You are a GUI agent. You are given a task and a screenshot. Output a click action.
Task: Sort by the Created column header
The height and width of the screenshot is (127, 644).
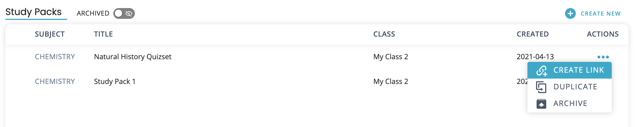pyautogui.click(x=533, y=34)
